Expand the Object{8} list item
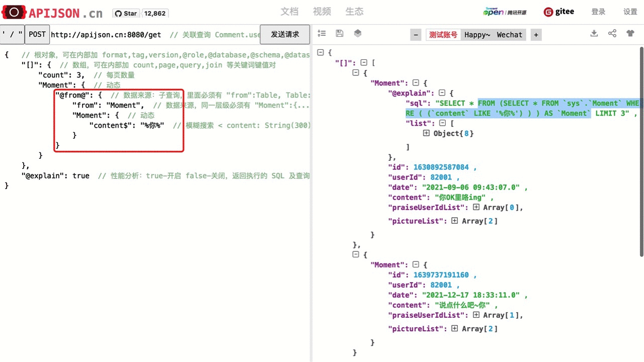Image resolution: width=644 pixels, height=362 pixels. pos(426,133)
